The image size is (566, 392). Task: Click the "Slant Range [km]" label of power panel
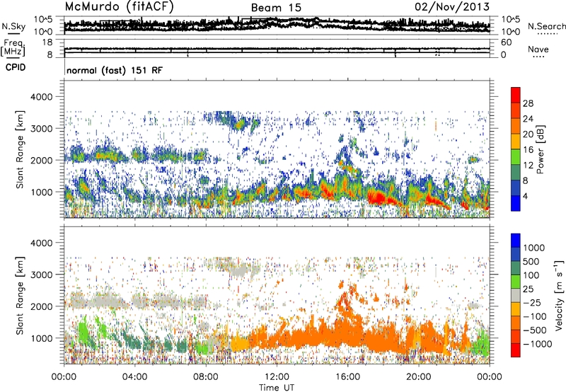(20, 149)
